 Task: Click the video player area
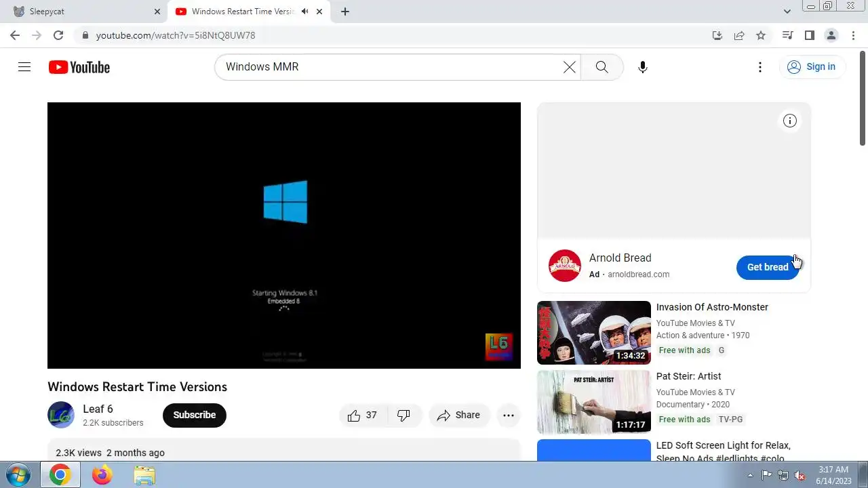[284, 235]
